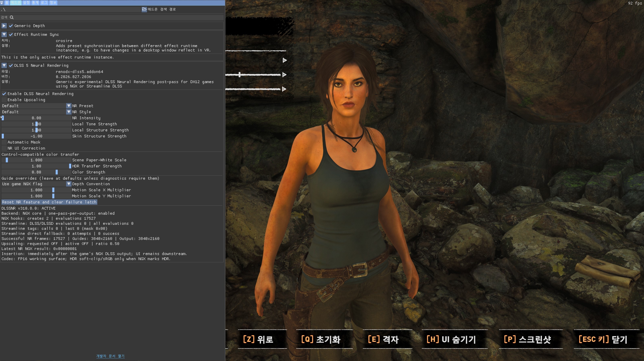644x361 pixels.
Task: Collapse the Effect Runtime Sync section
Action: 4,34
